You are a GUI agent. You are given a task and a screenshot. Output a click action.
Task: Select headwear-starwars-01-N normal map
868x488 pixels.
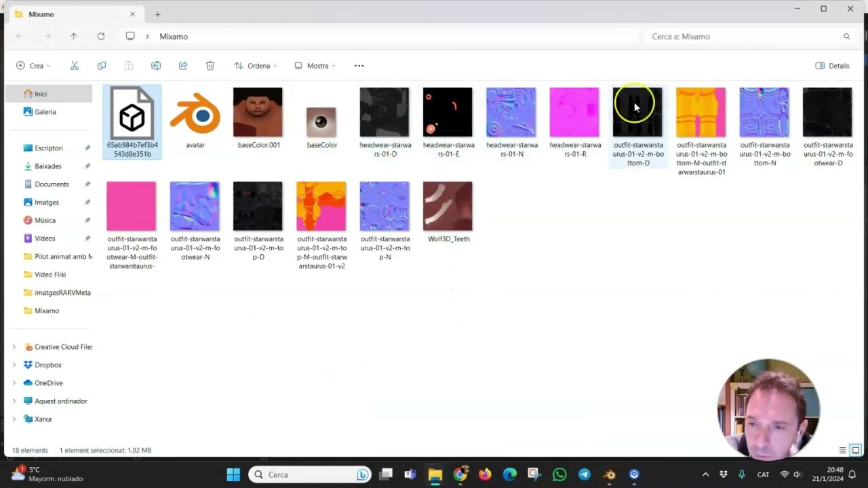point(511,123)
